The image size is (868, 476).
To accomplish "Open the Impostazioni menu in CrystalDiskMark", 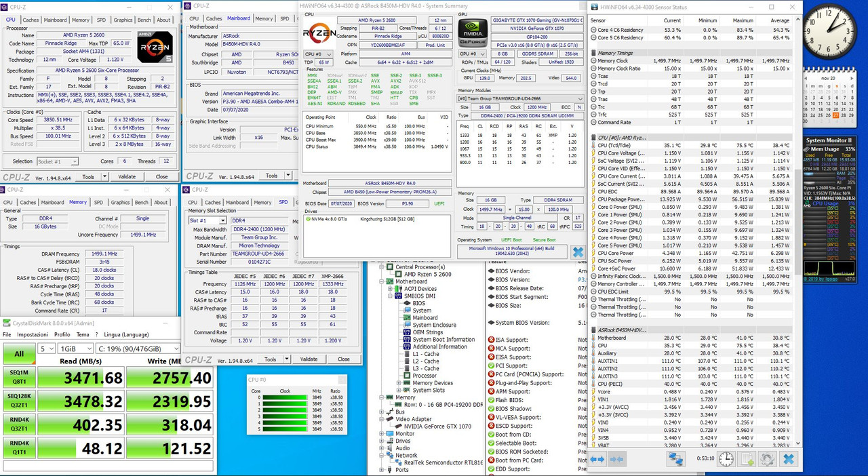I will [34, 334].
